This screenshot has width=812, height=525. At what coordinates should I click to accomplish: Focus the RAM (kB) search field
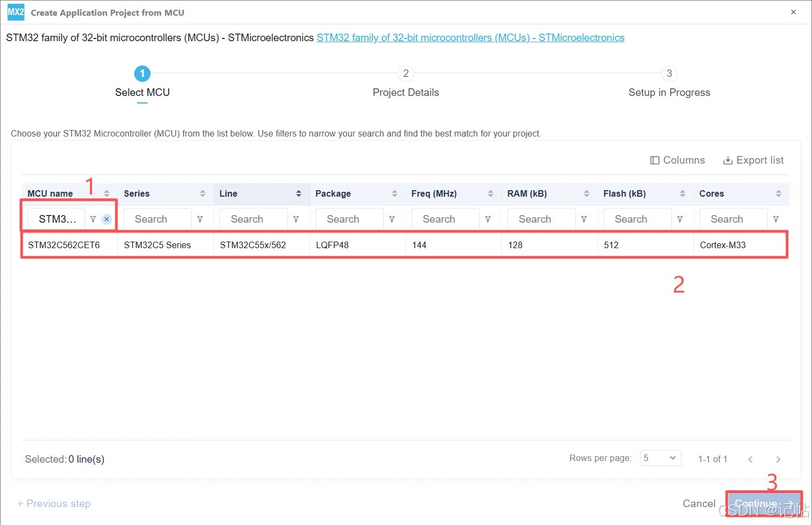[541, 219]
